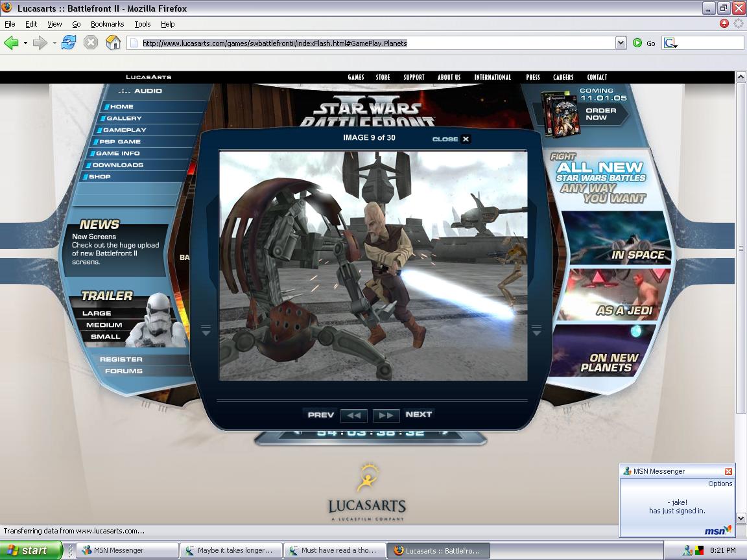This screenshot has height=560, width=747.
Task: Open the FORUMS link
Action: [124, 371]
